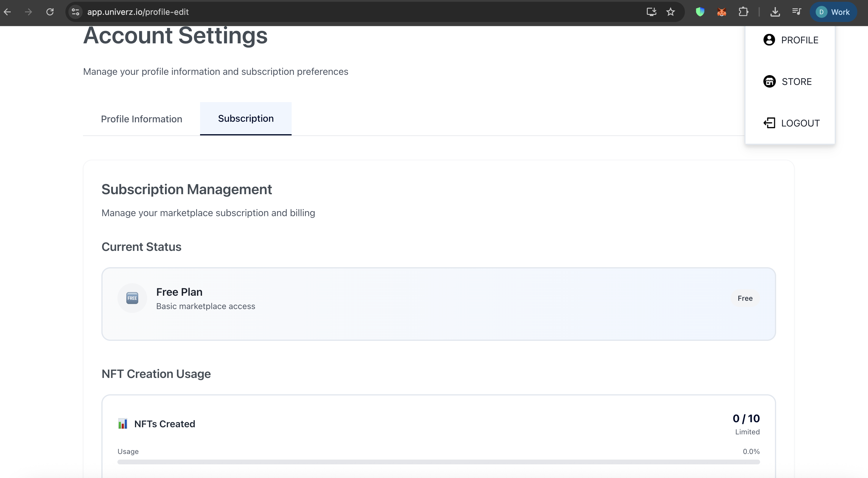The width and height of the screenshot is (868, 478).
Task: Open the Work browser profile menu
Action: 833,12
